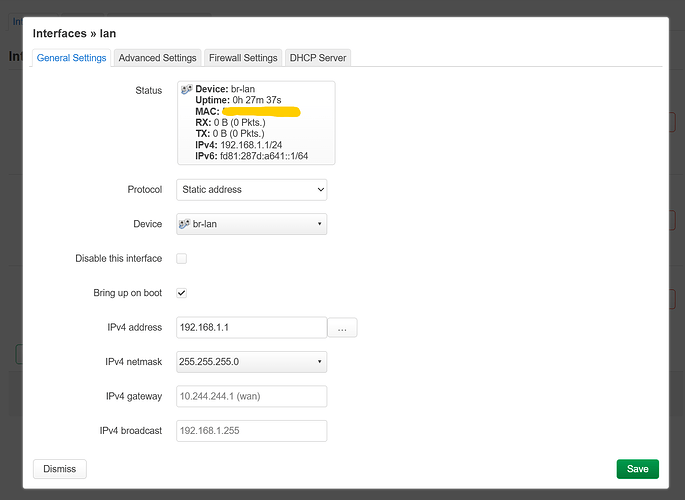
Task: Switch to the Advanced Settings tab
Action: coord(158,58)
